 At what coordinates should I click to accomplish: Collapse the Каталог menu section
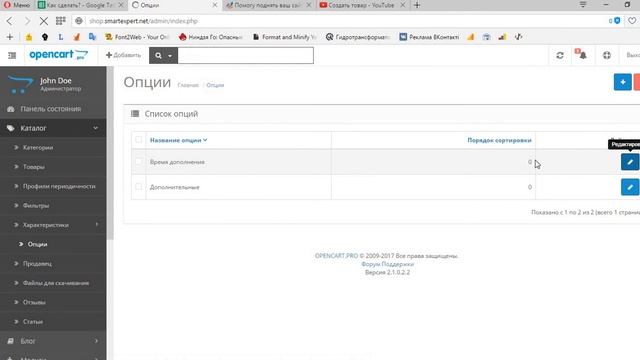pos(53,128)
